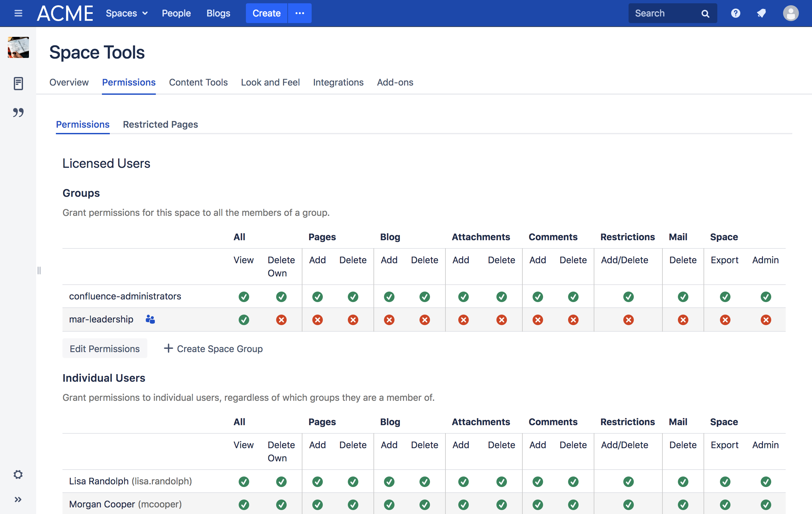Screen dimensions: 812x514
Task: Expand the Spaces dropdown menu
Action: [x=127, y=13]
